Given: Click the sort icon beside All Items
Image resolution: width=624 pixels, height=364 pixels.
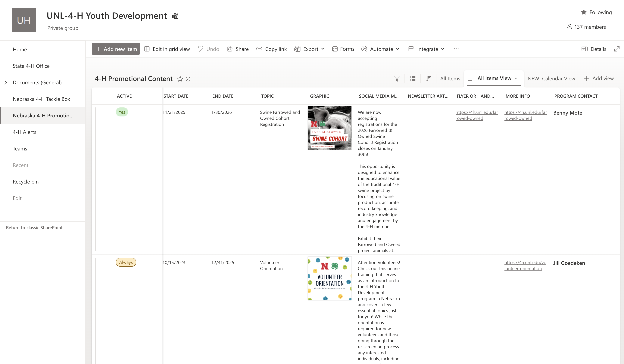Looking at the screenshot, I should point(428,79).
